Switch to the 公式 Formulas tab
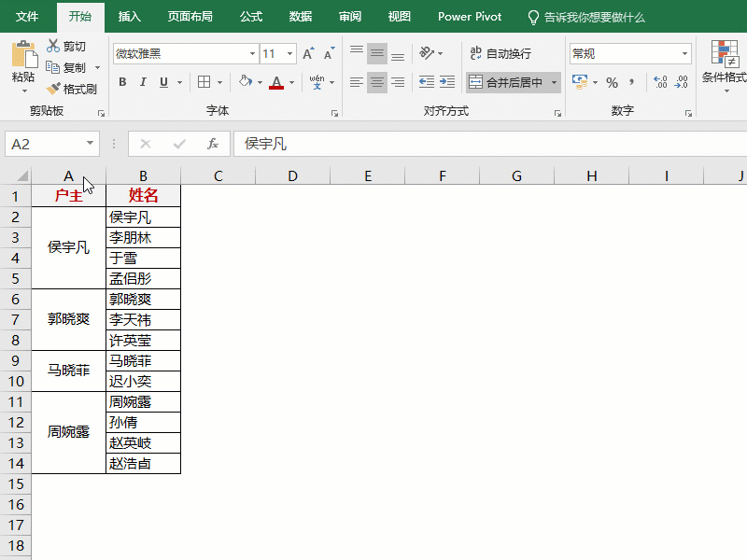The width and height of the screenshot is (747, 560). tap(251, 17)
